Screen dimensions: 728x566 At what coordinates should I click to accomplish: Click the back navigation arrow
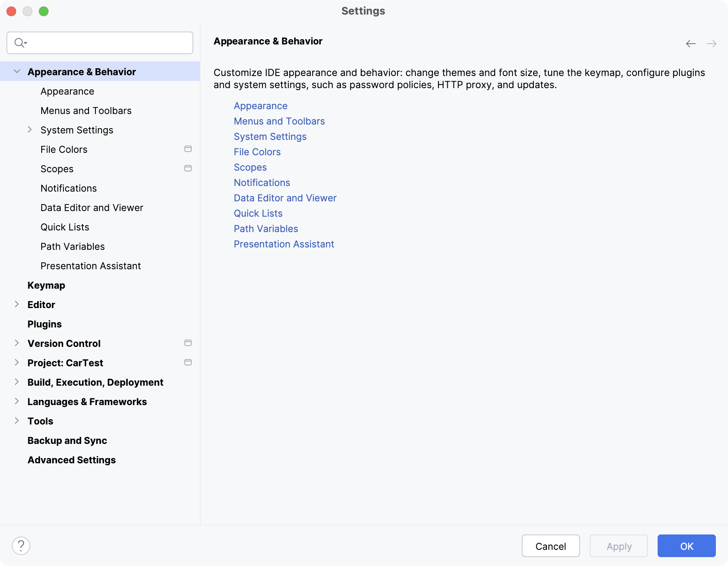[x=690, y=44]
